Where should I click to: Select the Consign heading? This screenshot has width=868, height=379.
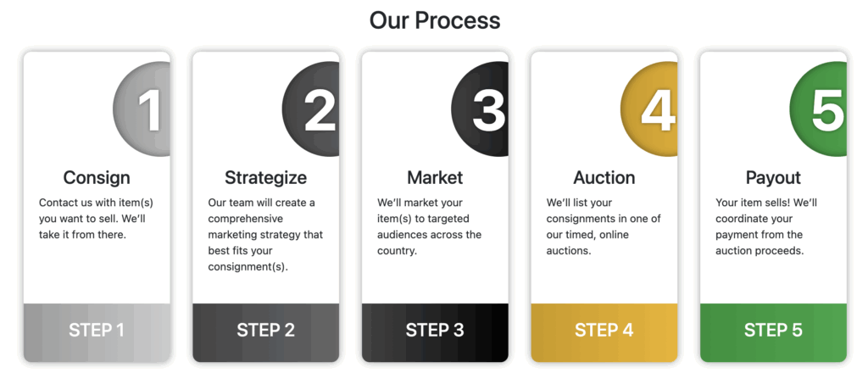[97, 177]
